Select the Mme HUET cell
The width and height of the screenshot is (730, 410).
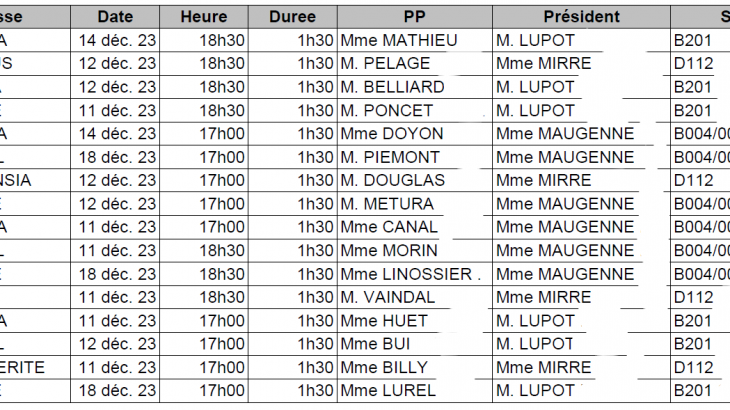[384, 321]
